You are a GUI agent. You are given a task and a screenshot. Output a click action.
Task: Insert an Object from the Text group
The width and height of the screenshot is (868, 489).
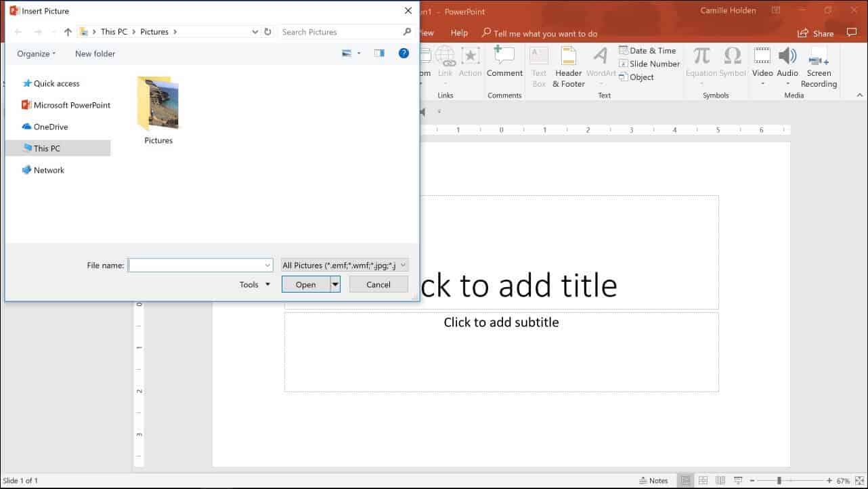(x=636, y=77)
